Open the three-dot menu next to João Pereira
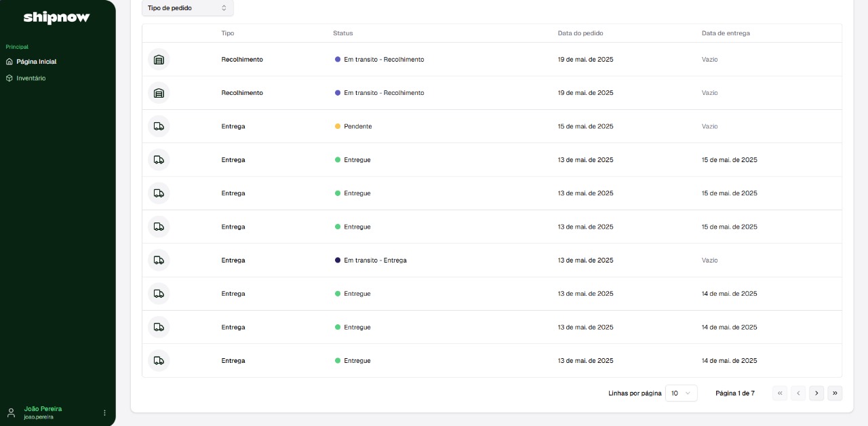Image resolution: width=868 pixels, height=426 pixels. (x=104, y=412)
